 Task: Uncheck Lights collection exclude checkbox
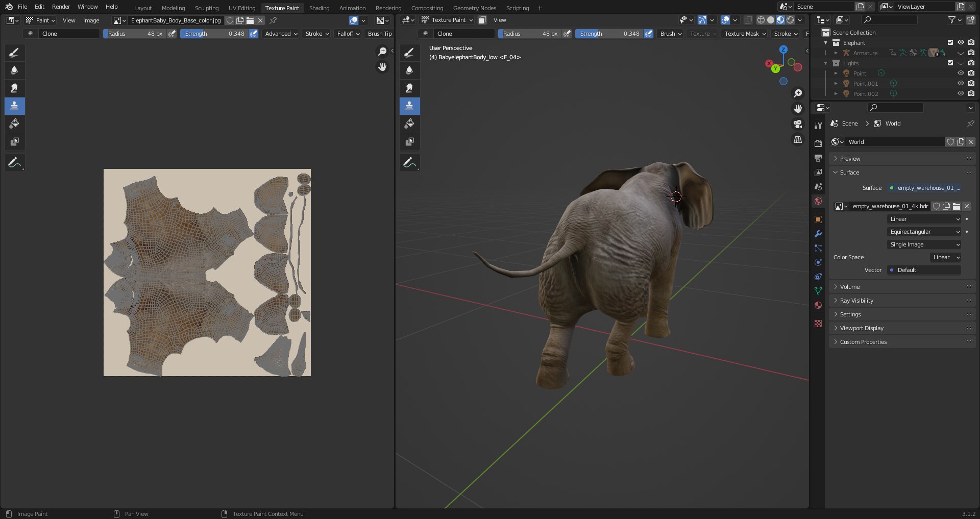click(x=950, y=63)
